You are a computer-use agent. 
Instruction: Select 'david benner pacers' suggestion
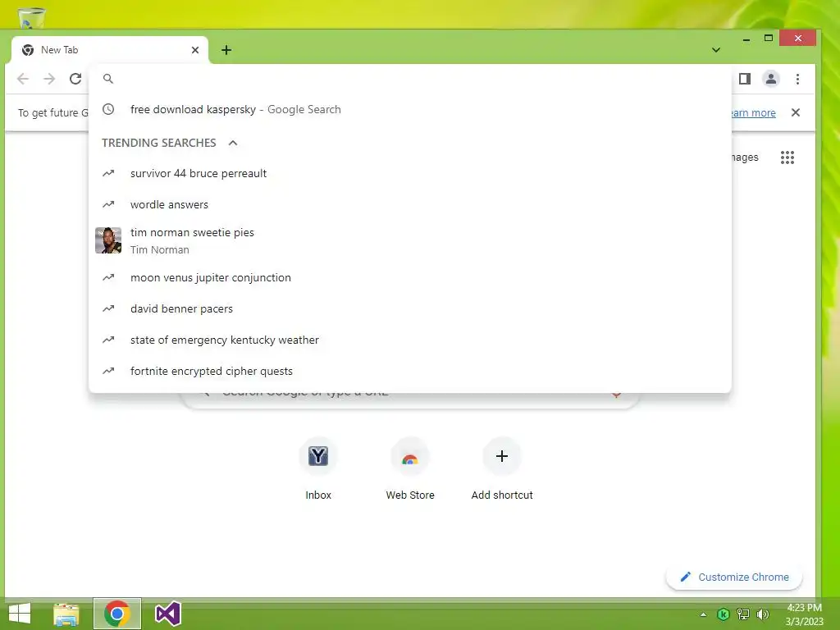[x=410, y=308]
